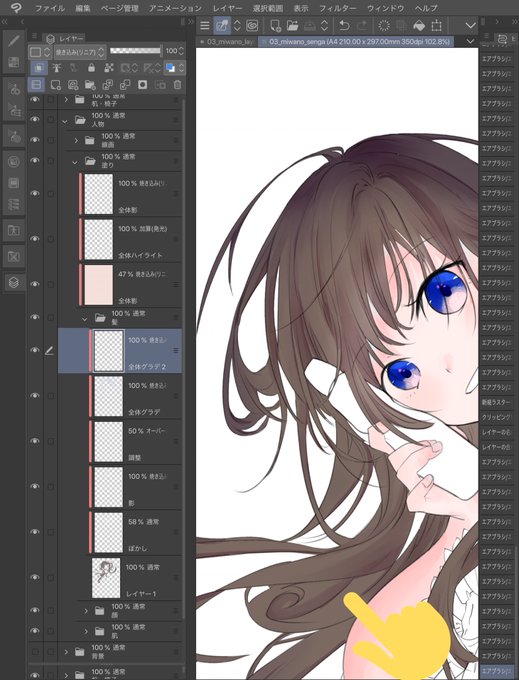Collapse the 塗り folder
Viewport: 519px width, 680px height.
point(75,162)
